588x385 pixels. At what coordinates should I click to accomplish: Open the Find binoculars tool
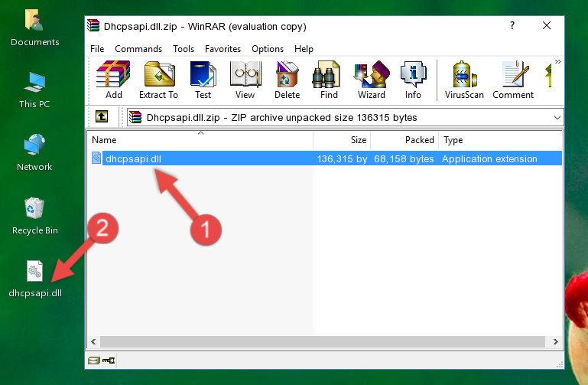(x=329, y=80)
